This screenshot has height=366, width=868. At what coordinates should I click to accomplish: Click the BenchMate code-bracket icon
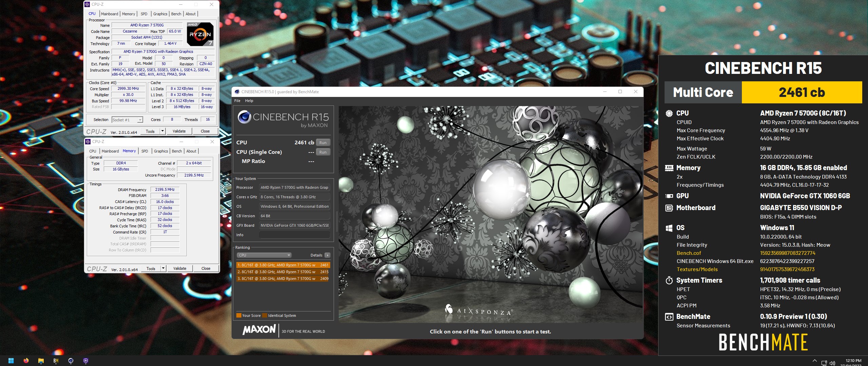point(669,317)
